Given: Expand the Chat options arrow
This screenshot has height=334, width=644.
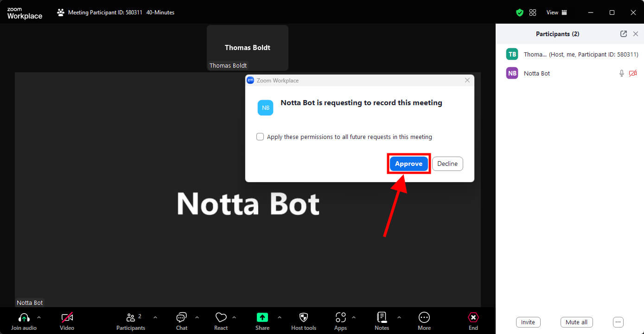Looking at the screenshot, I should tap(197, 318).
